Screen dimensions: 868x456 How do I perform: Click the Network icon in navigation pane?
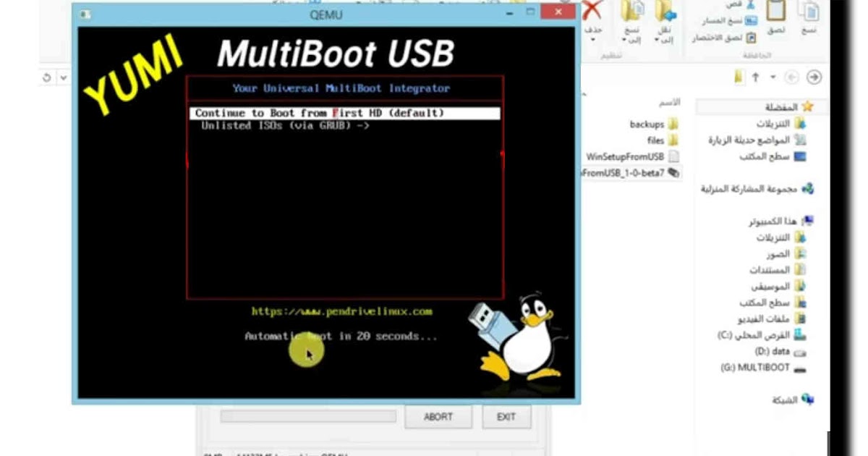[x=807, y=400]
